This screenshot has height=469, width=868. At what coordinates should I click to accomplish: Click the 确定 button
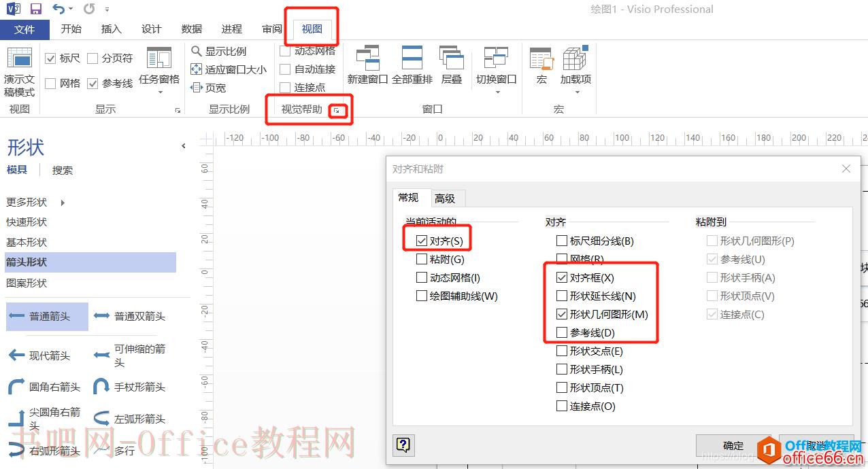pos(733,446)
